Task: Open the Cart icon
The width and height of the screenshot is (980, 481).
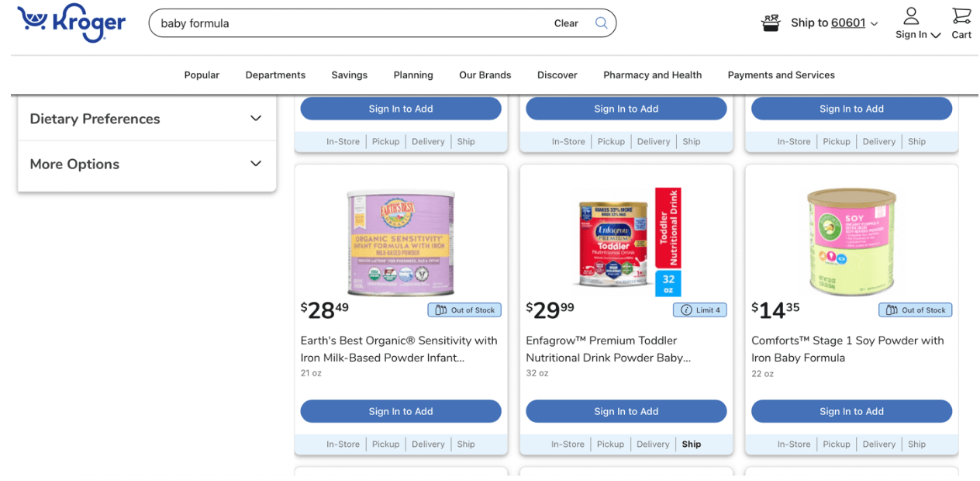Action: pos(961,19)
